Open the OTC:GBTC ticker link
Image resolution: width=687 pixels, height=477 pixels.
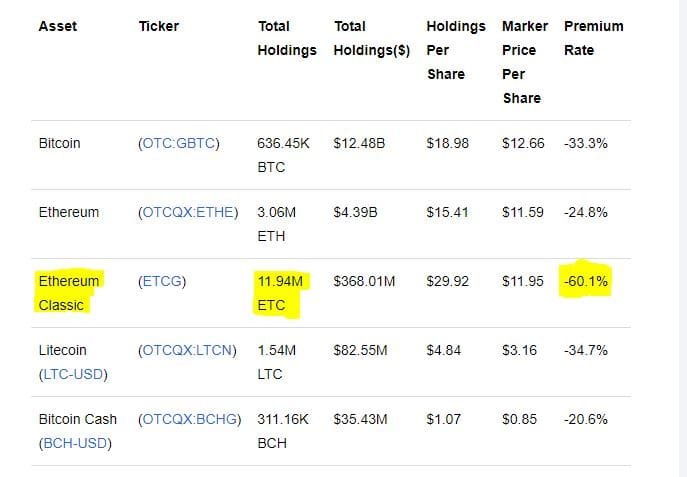(x=179, y=143)
